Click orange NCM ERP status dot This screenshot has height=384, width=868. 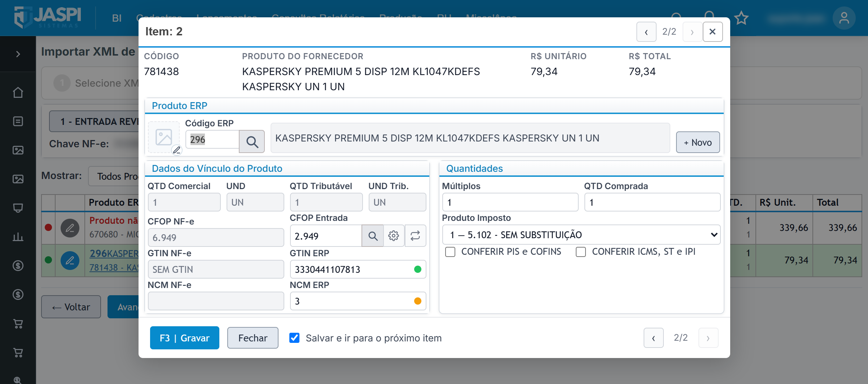[x=418, y=301]
